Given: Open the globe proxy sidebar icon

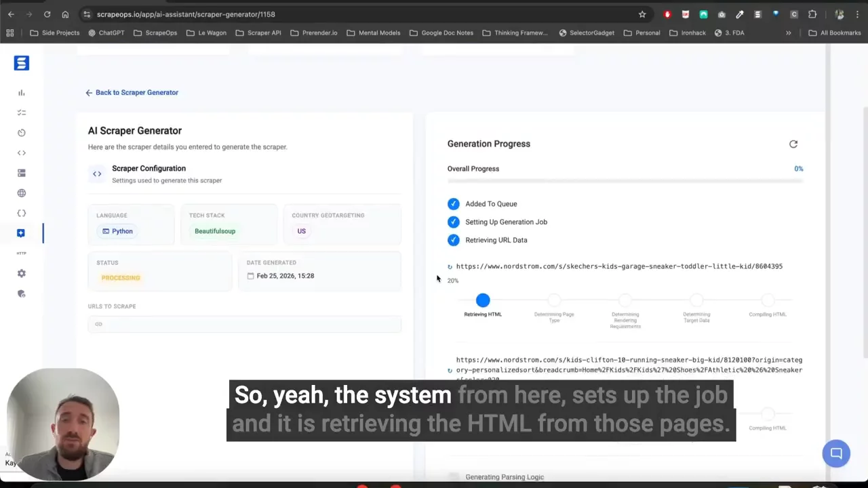Looking at the screenshot, I should [x=21, y=193].
